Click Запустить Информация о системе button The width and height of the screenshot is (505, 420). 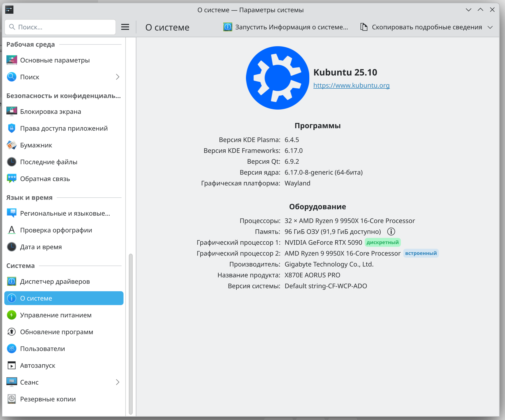286,27
